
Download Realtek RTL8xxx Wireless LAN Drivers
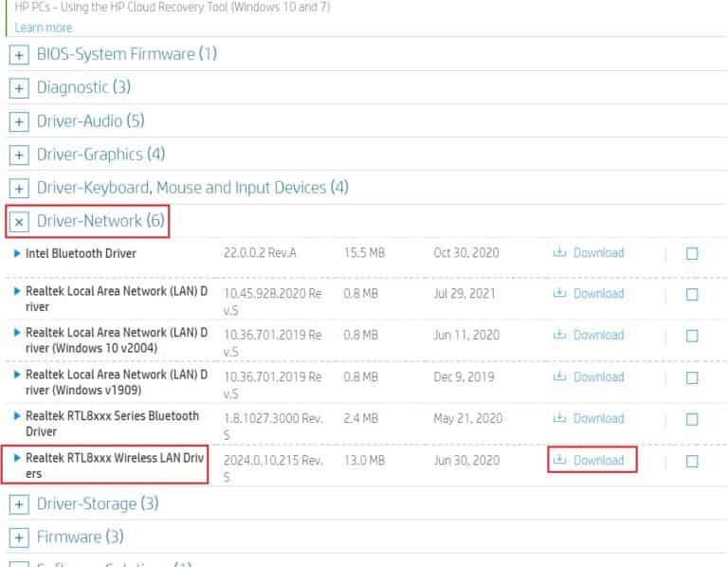pyautogui.click(x=589, y=460)
